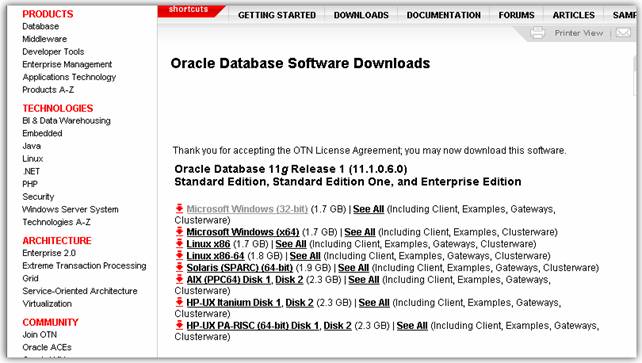Click the printer icon
The width and height of the screenshot is (642, 363).
click(538, 33)
